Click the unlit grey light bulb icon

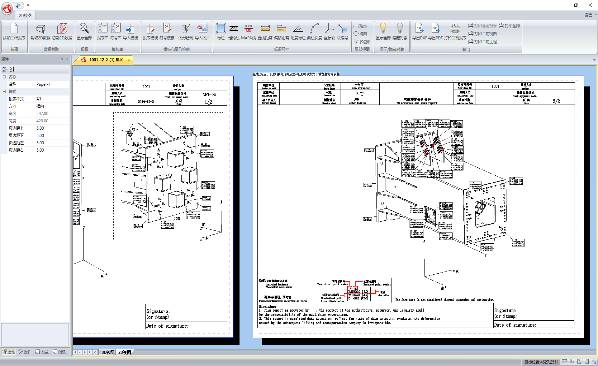pos(399,28)
